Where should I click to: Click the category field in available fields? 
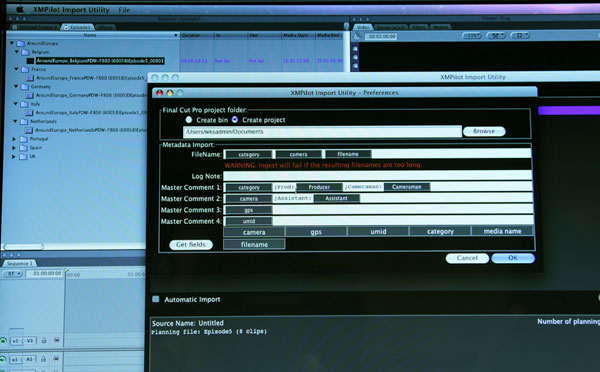440,231
